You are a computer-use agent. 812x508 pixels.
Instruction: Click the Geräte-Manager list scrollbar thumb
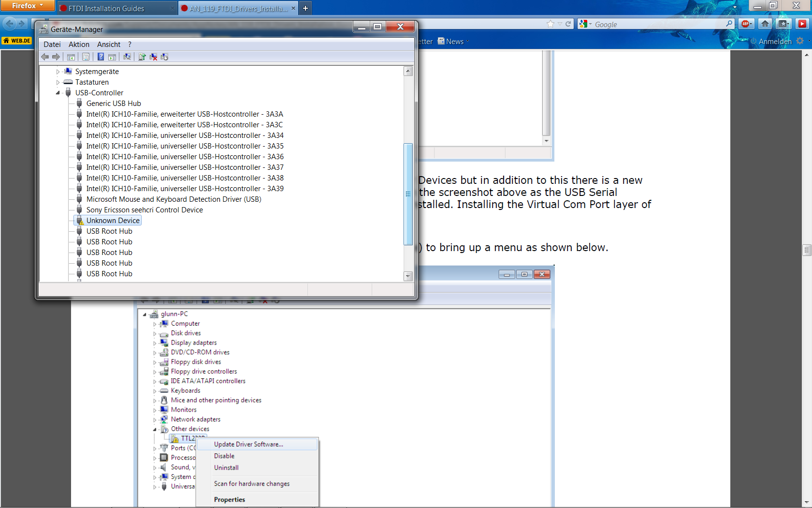pyautogui.click(x=408, y=194)
